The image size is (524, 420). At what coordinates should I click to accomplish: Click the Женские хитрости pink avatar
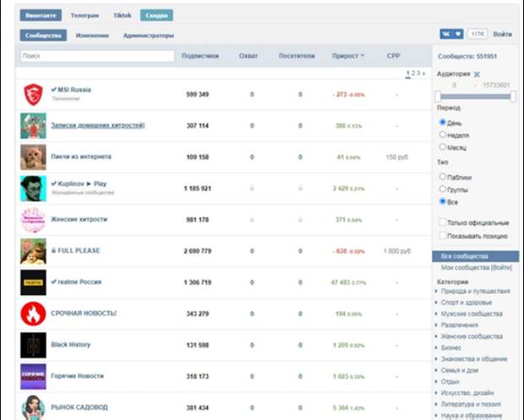pyautogui.click(x=33, y=220)
